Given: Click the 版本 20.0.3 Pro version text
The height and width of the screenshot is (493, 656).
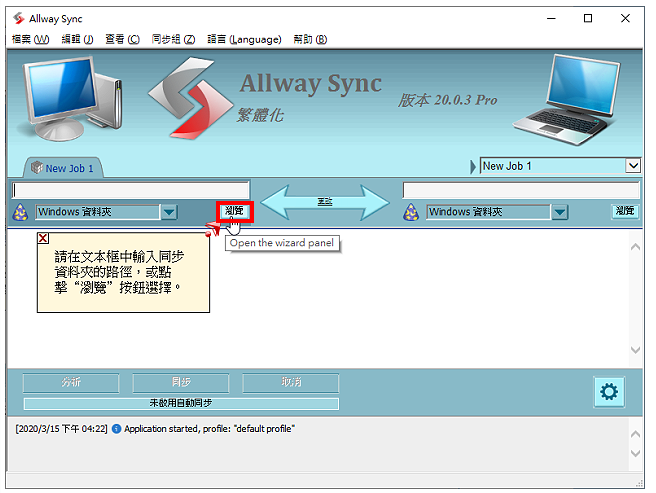Looking at the screenshot, I should coord(448,100).
